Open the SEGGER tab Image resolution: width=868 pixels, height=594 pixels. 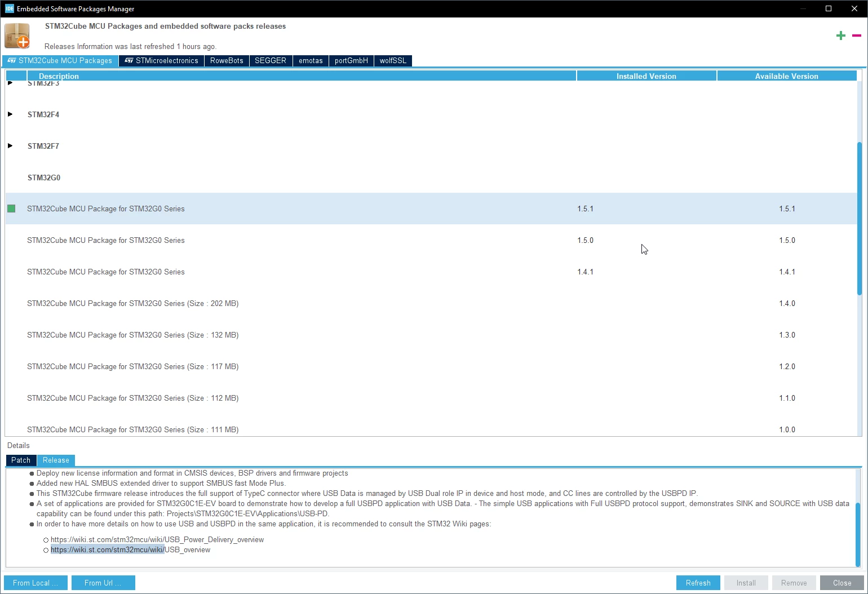[x=271, y=61]
